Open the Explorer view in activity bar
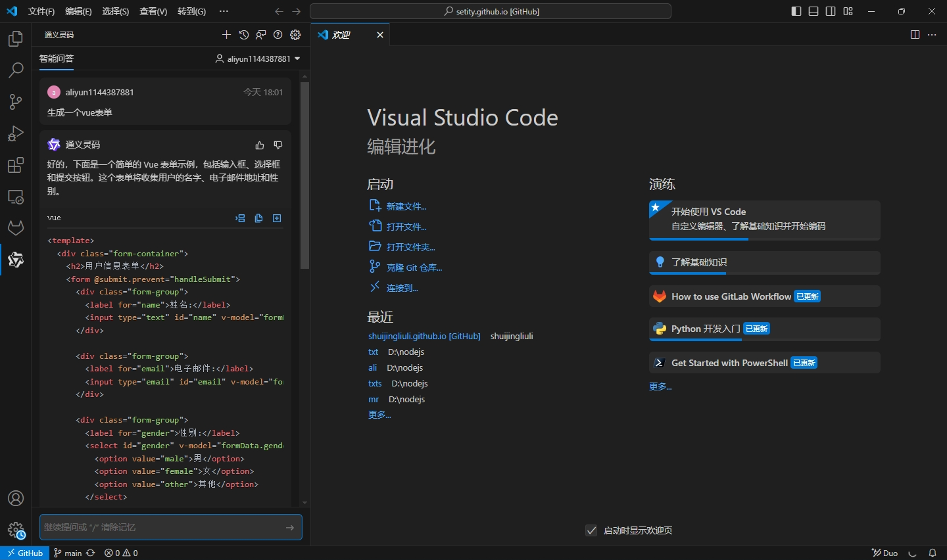947x560 pixels. [x=16, y=39]
